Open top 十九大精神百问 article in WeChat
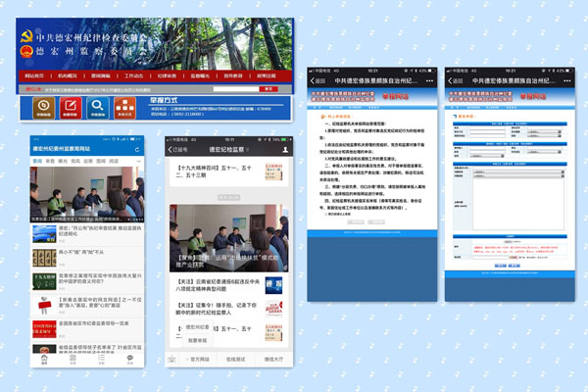The image size is (588, 392). (x=228, y=171)
